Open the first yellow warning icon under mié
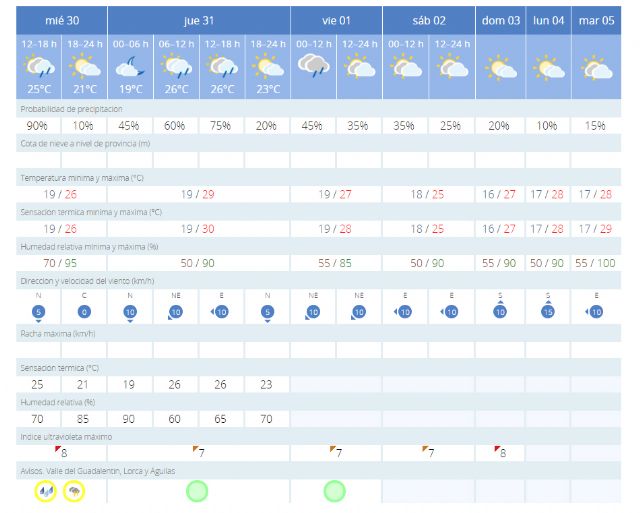Image resolution: width=640 pixels, height=513 pixels. pyautogui.click(x=44, y=491)
